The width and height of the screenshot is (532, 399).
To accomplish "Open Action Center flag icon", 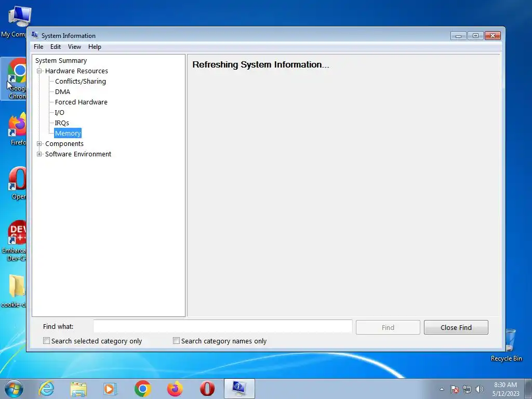I will click(x=455, y=389).
